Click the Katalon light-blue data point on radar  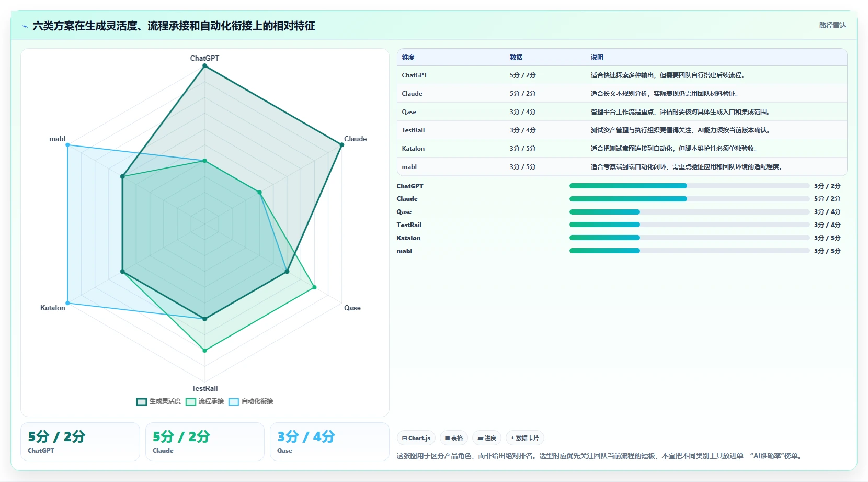point(67,303)
